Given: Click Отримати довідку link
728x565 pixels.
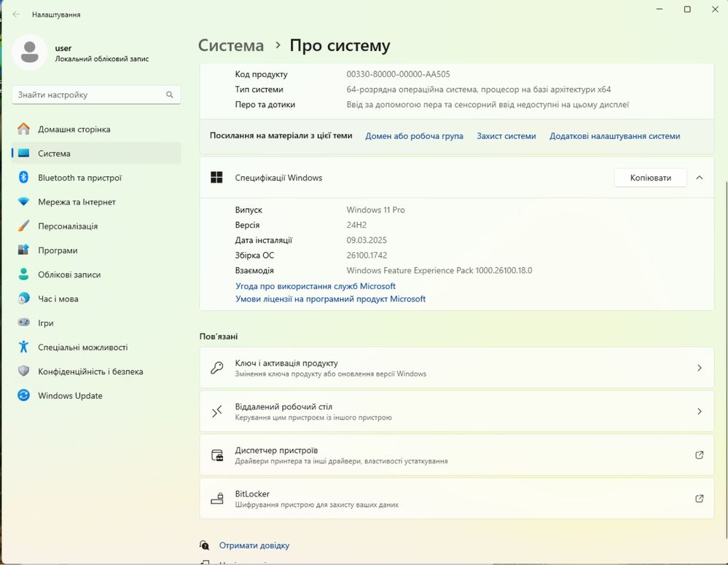Looking at the screenshot, I should click(254, 545).
